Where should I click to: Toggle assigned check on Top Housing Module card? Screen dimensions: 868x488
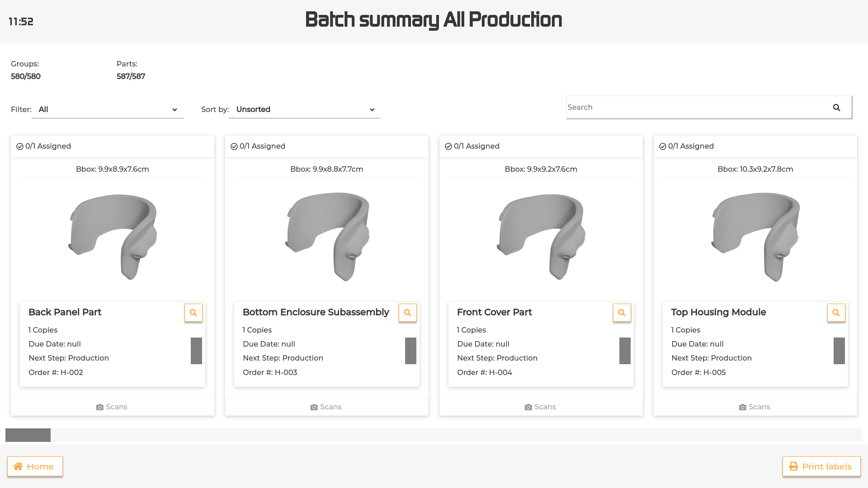(x=663, y=146)
